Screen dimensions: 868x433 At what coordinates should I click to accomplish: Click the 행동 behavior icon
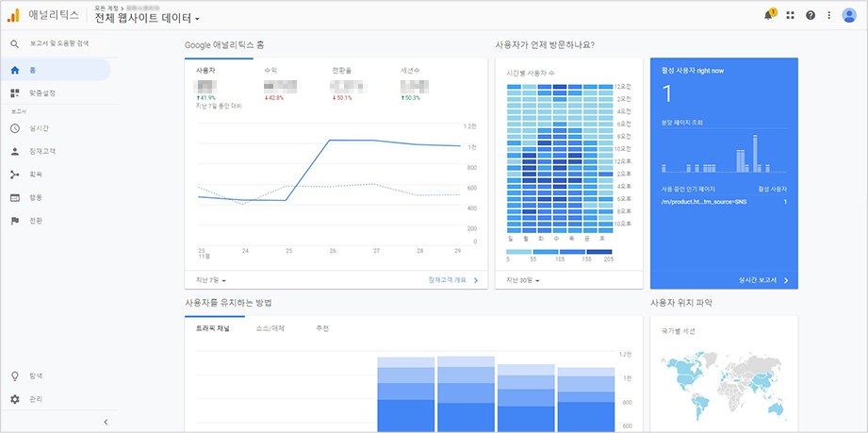click(15, 197)
